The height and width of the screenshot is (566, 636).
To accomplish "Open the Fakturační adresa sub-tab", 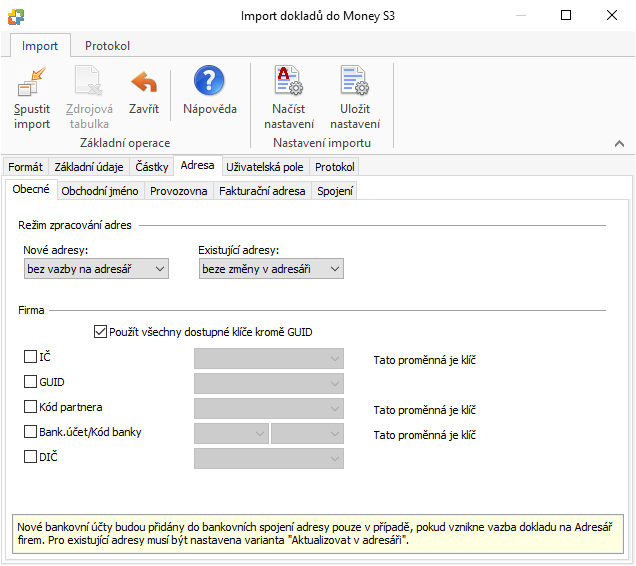I will [262, 191].
